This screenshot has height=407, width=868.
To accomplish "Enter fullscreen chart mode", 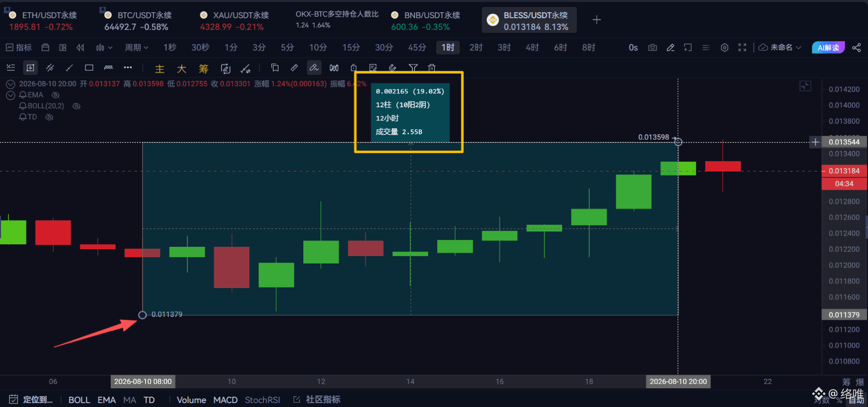I will 743,48.
